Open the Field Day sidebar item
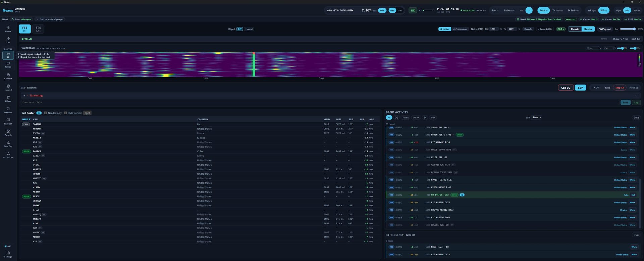644x261 pixels. [x=8, y=144]
